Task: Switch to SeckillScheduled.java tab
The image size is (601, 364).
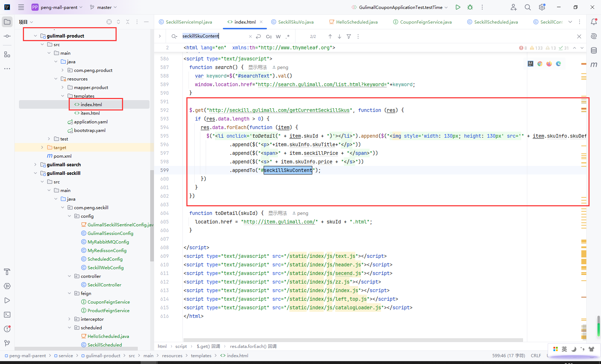Action: 493,22
